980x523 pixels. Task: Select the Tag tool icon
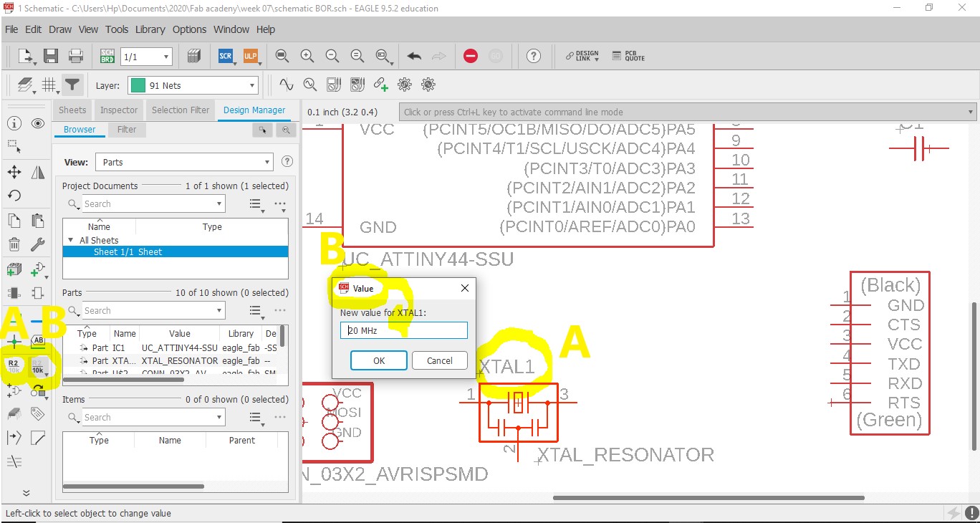pyautogui.click(x=38, y=414)
